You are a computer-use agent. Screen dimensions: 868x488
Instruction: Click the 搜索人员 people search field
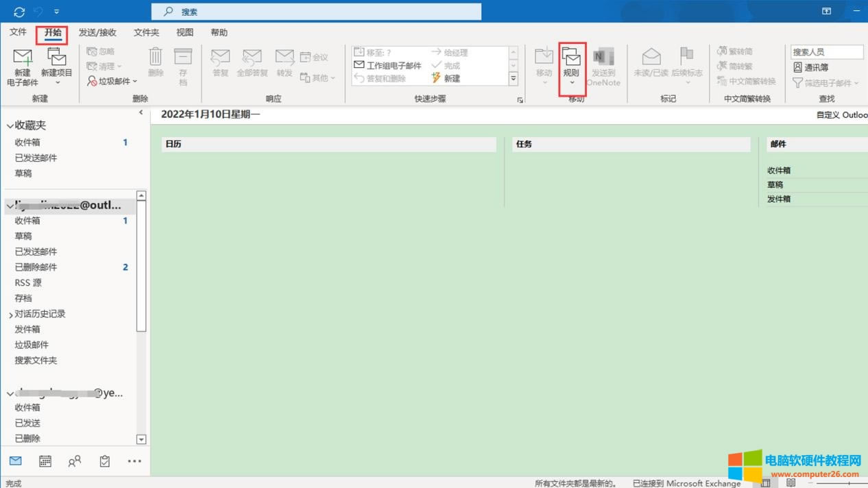click(x=827, y=52)
